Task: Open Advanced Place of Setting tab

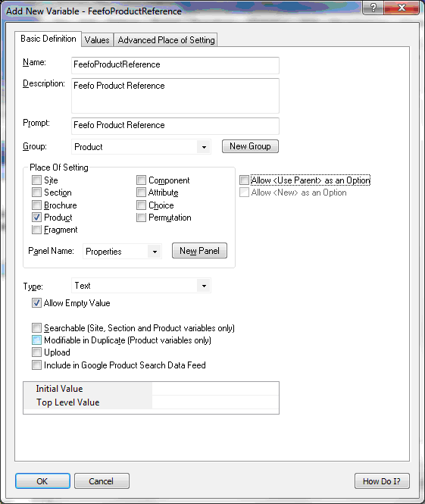Action: point(166,40)
